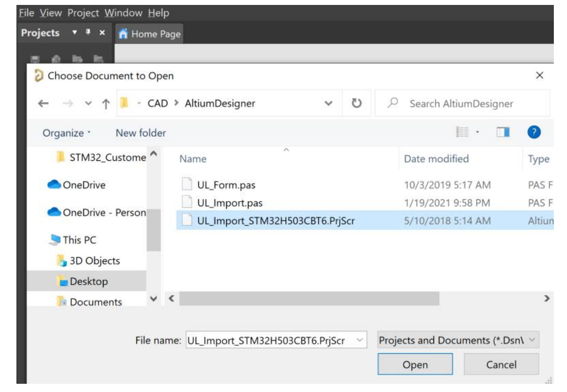Click navigation pane scroll down arrow

pyautogui.click(x=154, y=299)
